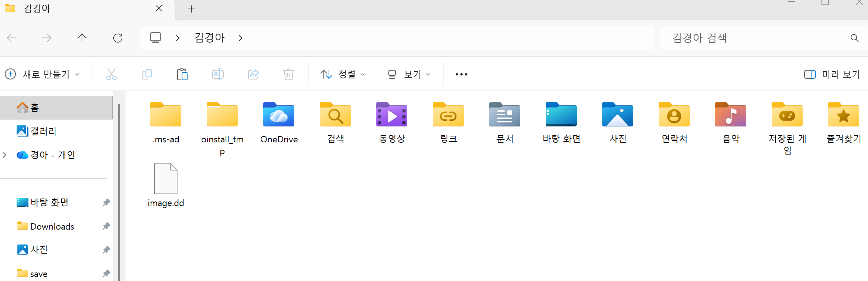Viewport: 868px width, 281px height.
Task: Open the .ms-ad folder
Action: click(x=166, y=123)
